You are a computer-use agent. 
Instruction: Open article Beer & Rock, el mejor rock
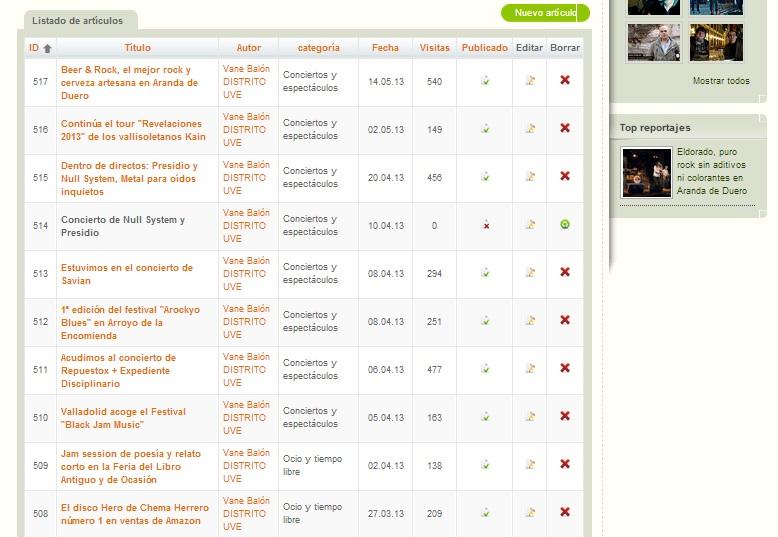tap(129, 82)
